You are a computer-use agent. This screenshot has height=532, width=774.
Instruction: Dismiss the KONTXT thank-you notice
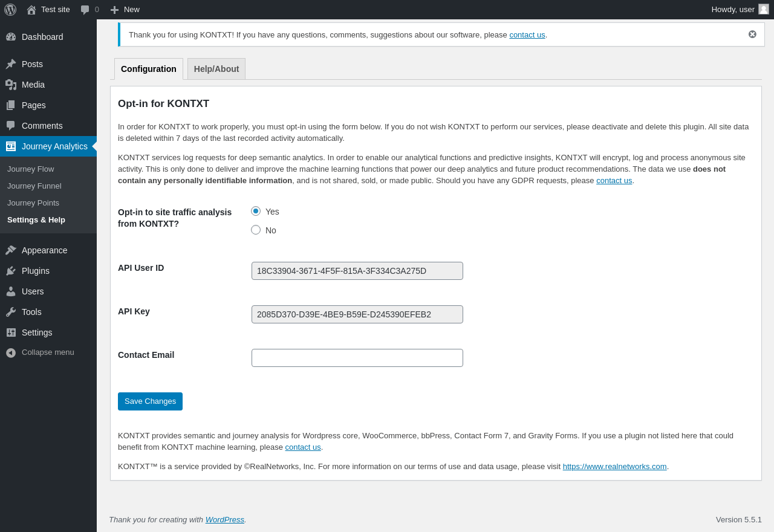click(752, 34)
